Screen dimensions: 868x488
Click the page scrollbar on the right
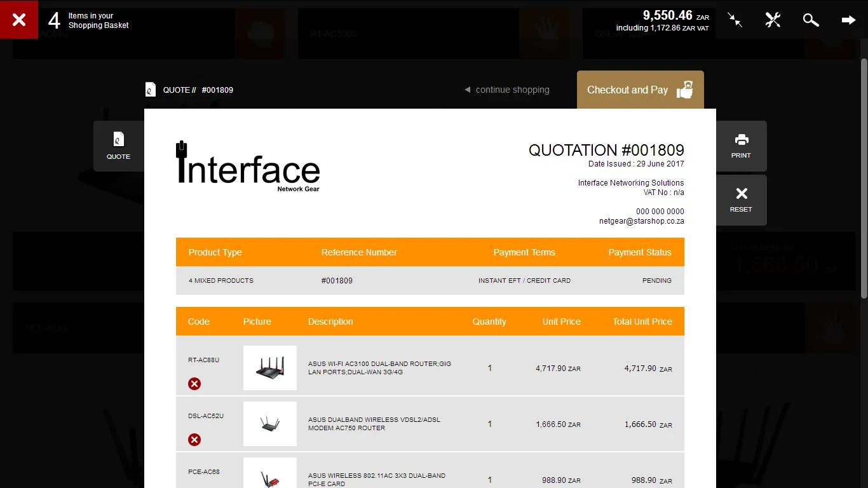(x=864, y=178)
